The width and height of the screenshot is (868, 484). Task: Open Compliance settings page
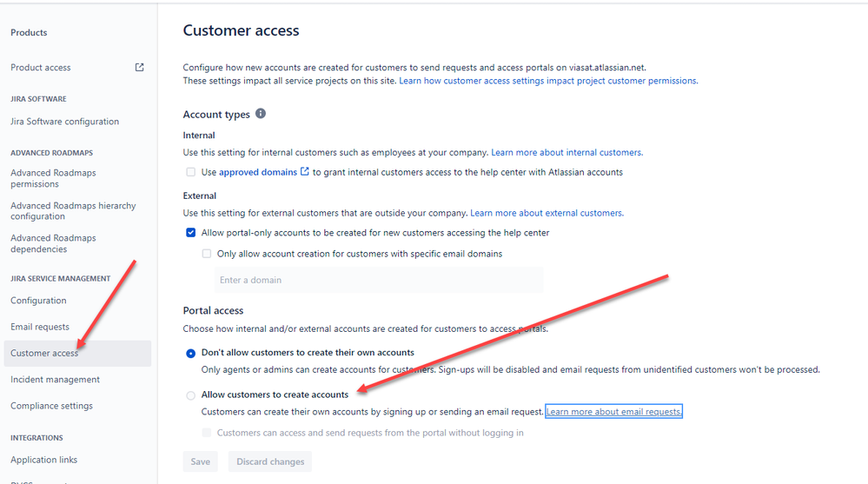tap(51, 406)
